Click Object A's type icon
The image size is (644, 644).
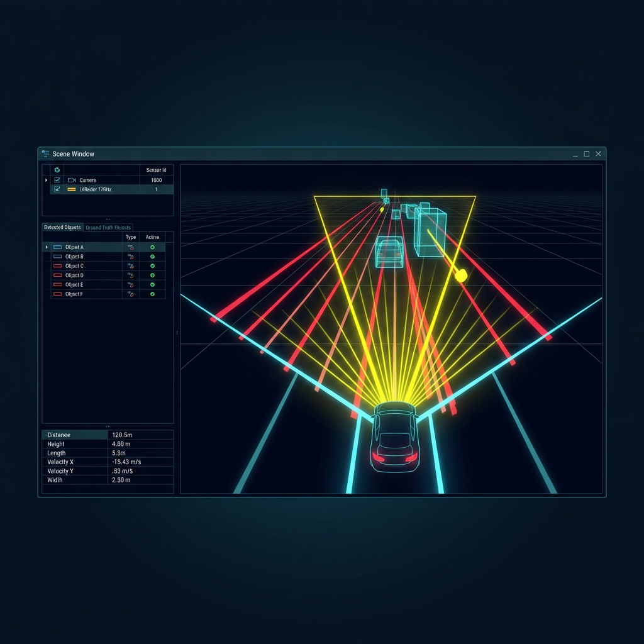130,247
